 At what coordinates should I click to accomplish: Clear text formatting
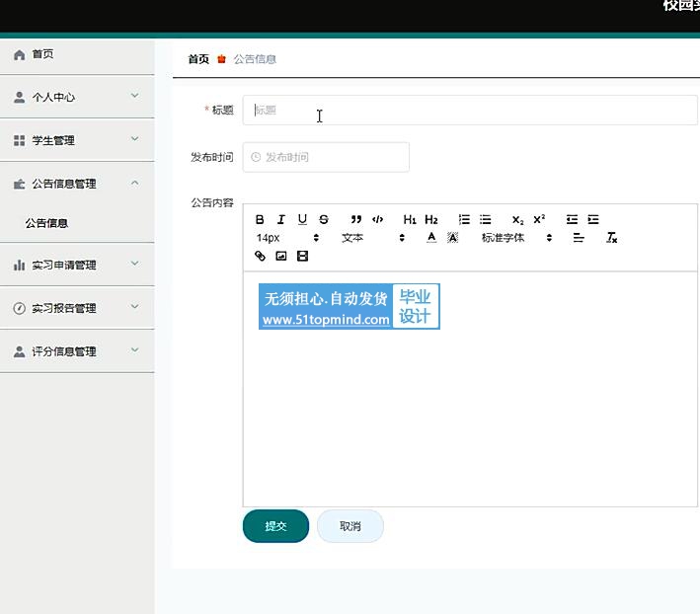point(611,238)
